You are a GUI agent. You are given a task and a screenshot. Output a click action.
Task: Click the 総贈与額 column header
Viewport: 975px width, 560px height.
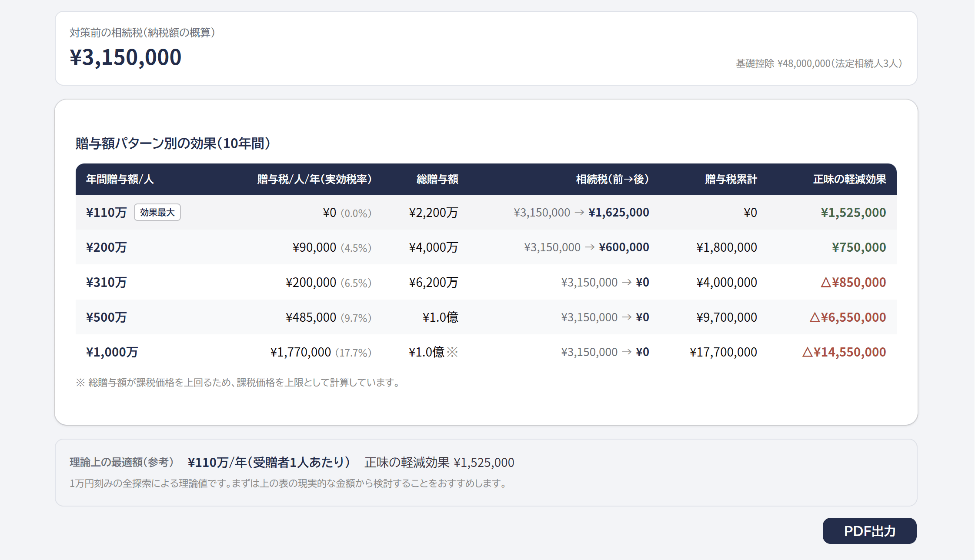[437, 179]
